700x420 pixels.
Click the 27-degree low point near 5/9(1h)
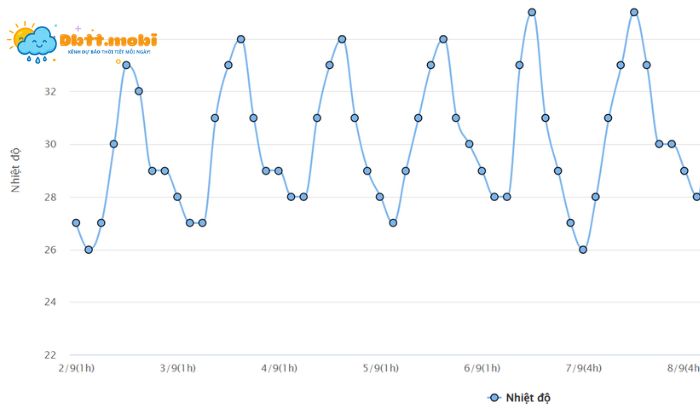coord(393,223)
